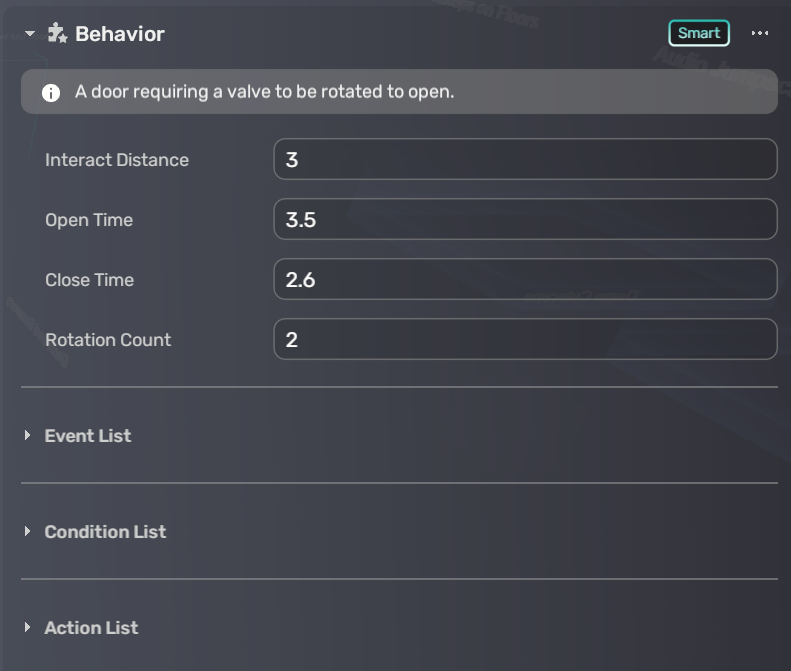Click the Behavior header title
This screenshot has width=791, height=671.
(120, 34)
